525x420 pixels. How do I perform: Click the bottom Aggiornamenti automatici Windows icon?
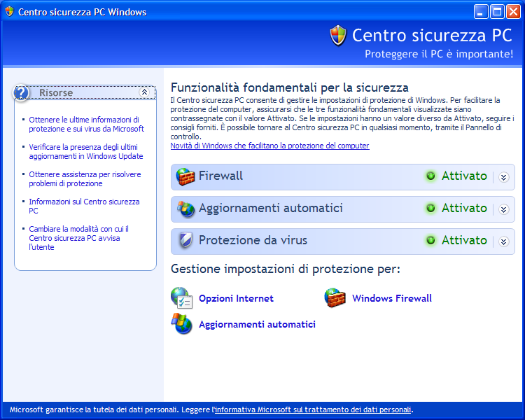pos(182,324)
